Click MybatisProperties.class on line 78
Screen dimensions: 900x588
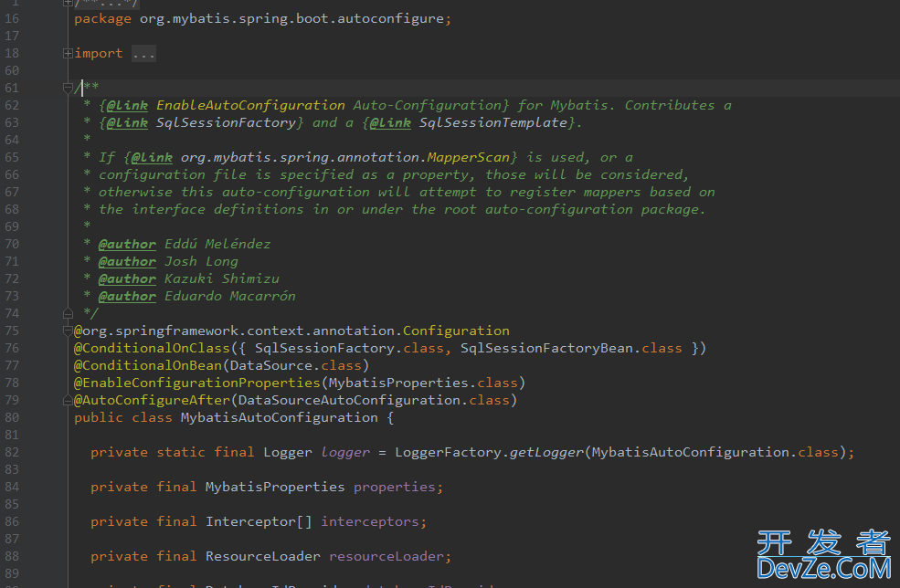(x=423, y=383)
